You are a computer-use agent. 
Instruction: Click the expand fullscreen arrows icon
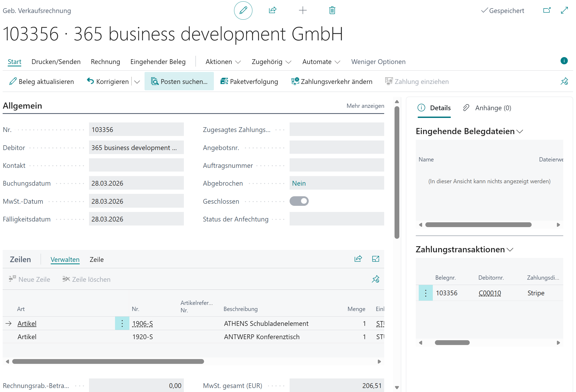[564, 11]
